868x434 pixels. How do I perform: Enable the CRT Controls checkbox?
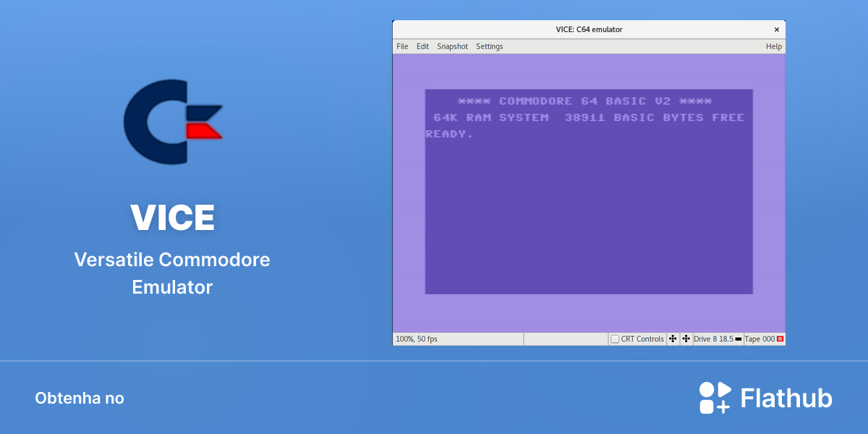coord(615,339)
